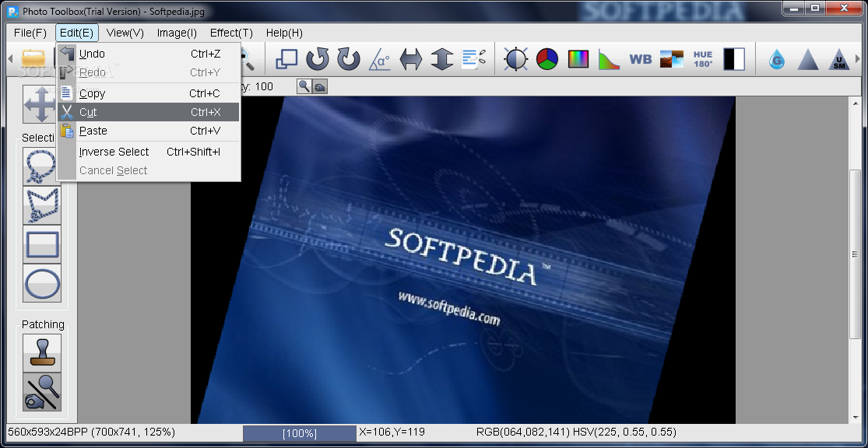The height and width of the screenshot is (448, 868).
Task: Select the polygon rope selection tool
Action: (41, 205)
